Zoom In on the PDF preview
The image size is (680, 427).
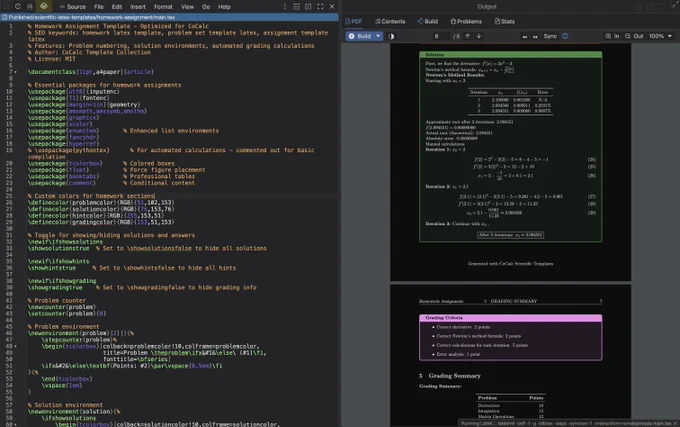[612, 36]
